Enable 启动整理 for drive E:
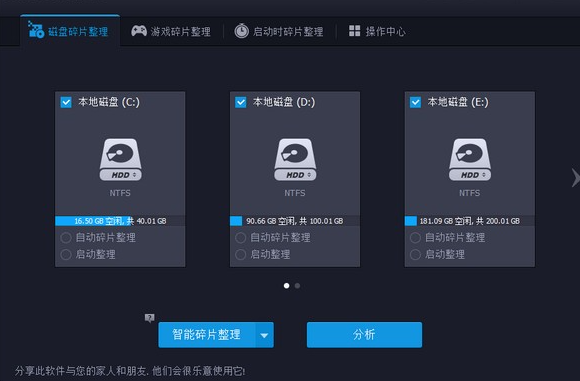Viewport: 580px width, 381px height. point(415,254)
